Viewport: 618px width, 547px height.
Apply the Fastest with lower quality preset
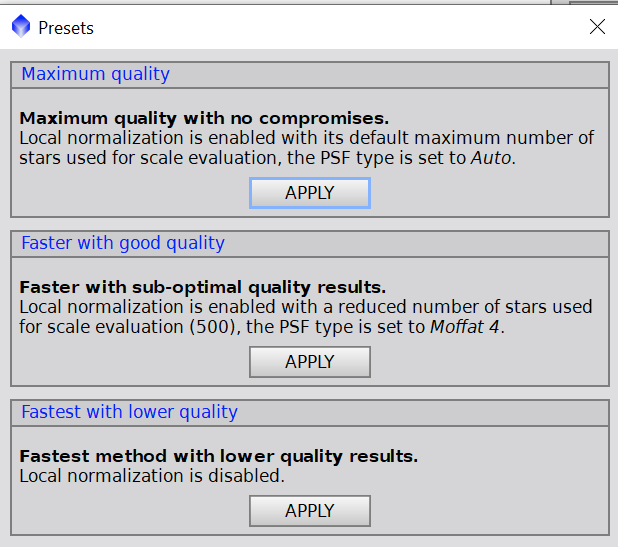tap(309, 511)
